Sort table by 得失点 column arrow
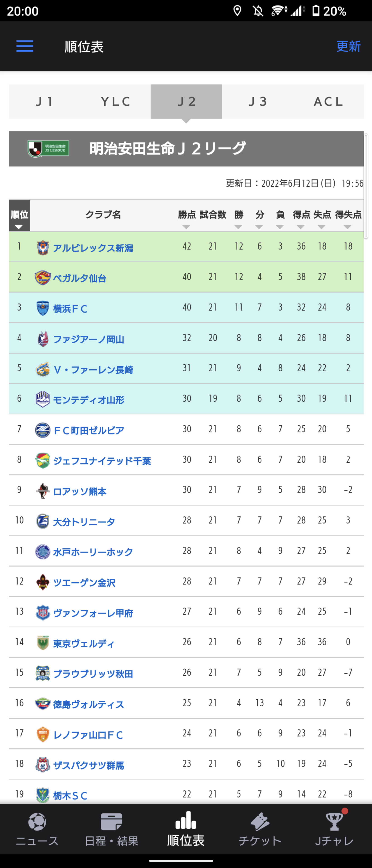 [347, 227]
